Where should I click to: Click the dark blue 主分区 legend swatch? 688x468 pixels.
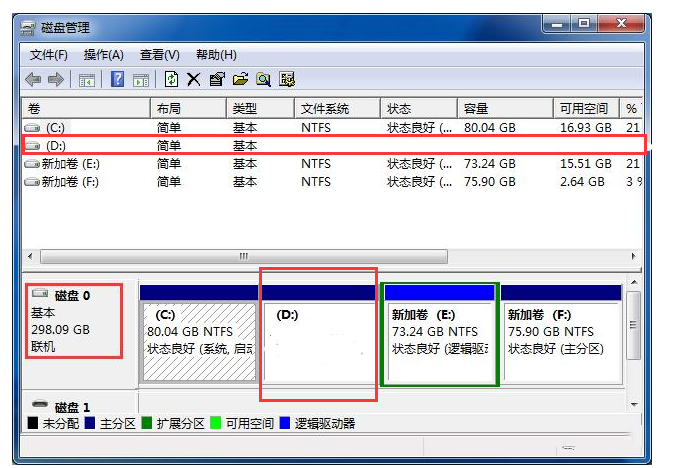(x=90, y=423)
